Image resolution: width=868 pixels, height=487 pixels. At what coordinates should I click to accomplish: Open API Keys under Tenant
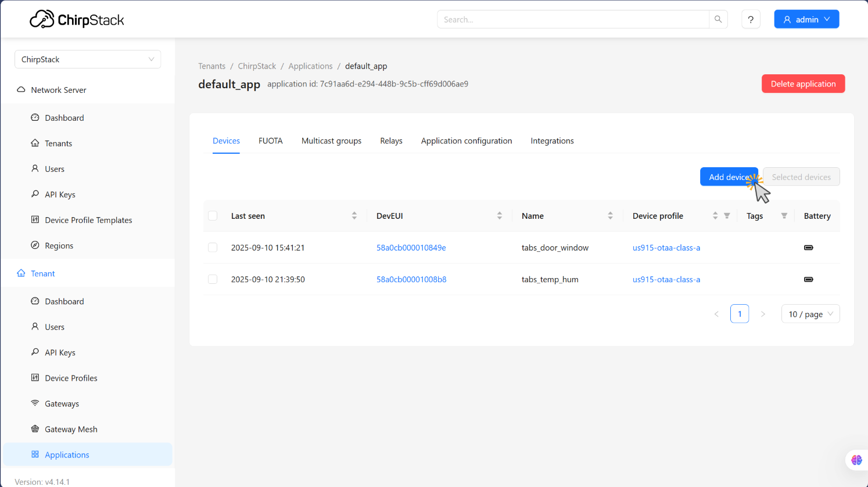(x=60, y=352)
